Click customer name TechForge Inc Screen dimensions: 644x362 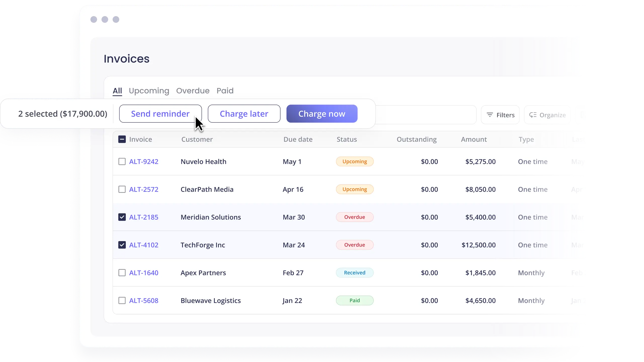(x=203, y=245)
